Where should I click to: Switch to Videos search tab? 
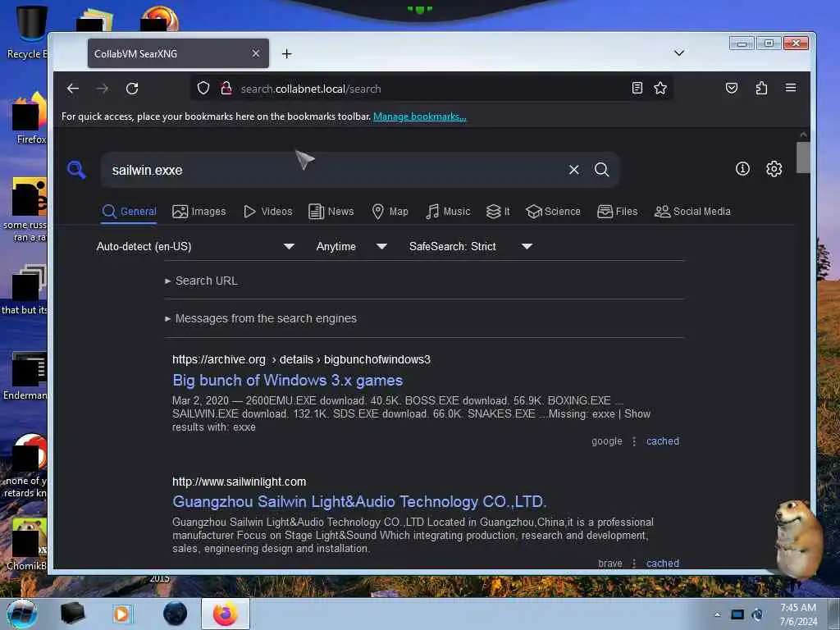pyautogui.click(x=268, y=212)
